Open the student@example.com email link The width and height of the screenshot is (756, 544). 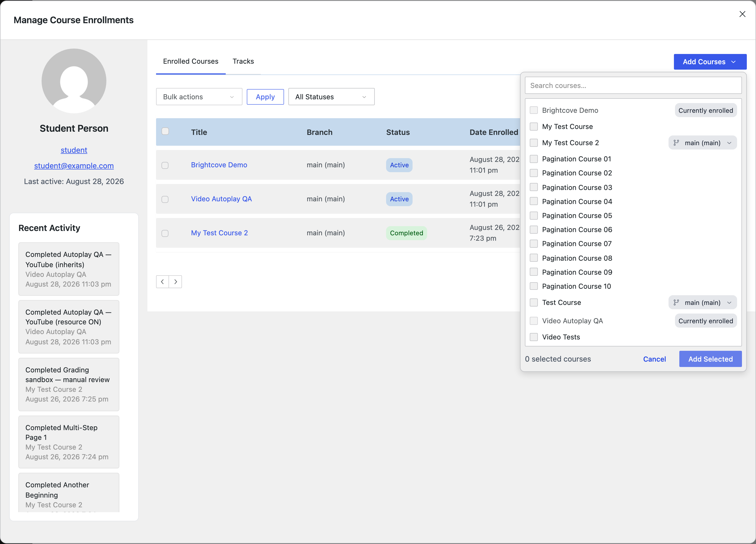(74, 166)
